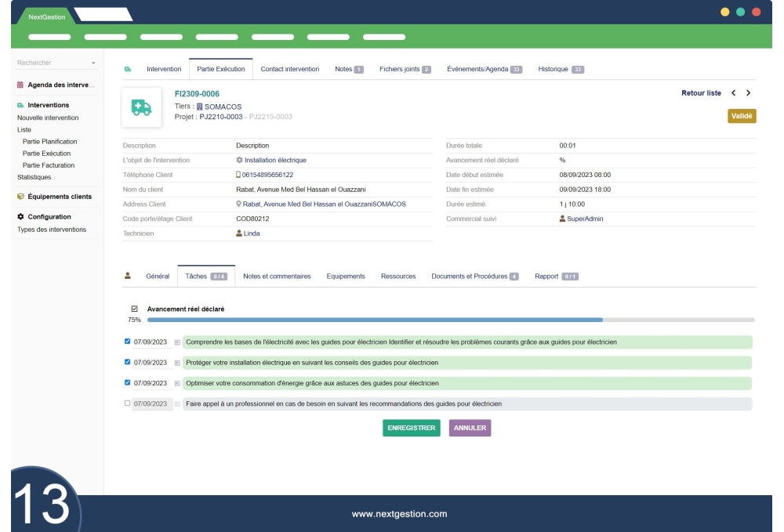Click the truck icon beside Intervention tab
Image resolution: width=784 pixels, height=532 pixels.
(x=128, y=69)
